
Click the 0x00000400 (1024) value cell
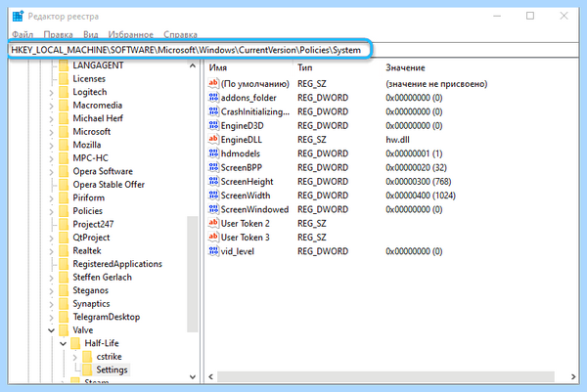[421, 196]
